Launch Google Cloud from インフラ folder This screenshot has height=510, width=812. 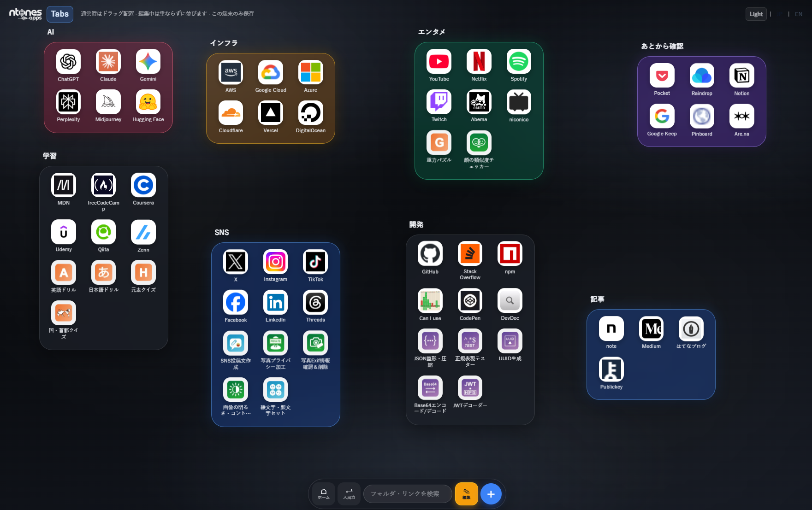coord(271,72)
